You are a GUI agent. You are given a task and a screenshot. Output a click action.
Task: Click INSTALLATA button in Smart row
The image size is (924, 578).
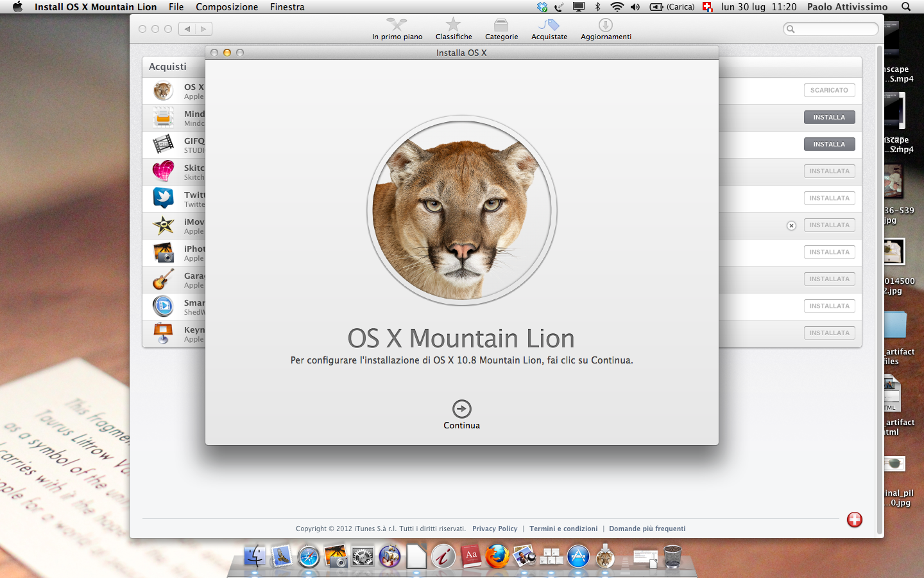(x=829, y=306)
